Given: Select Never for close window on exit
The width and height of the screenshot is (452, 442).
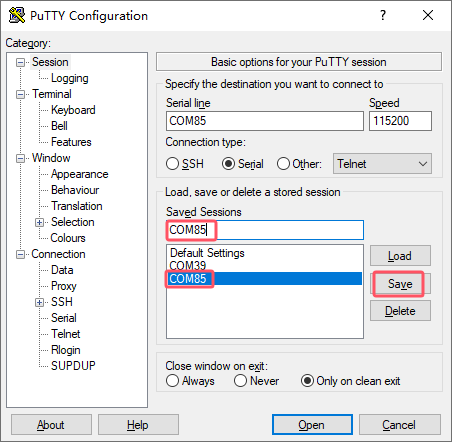Looking at the screenshot, I should point(240,381).
